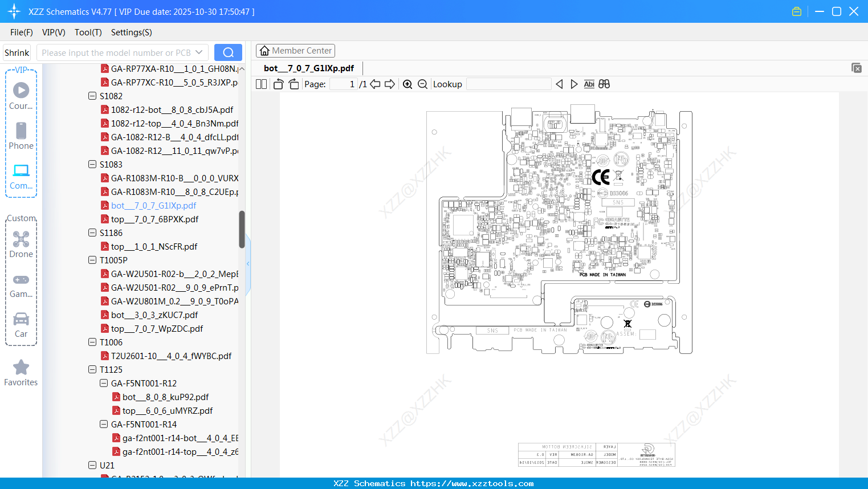Click the file tree vertical scrollbar thumb
Image resolution: width=868 pixels, height=489 pixels.
[242, 229]
